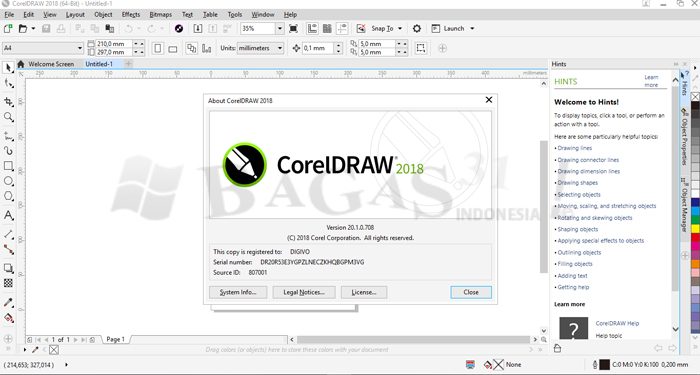Select the Crop tool

(8, 102)
